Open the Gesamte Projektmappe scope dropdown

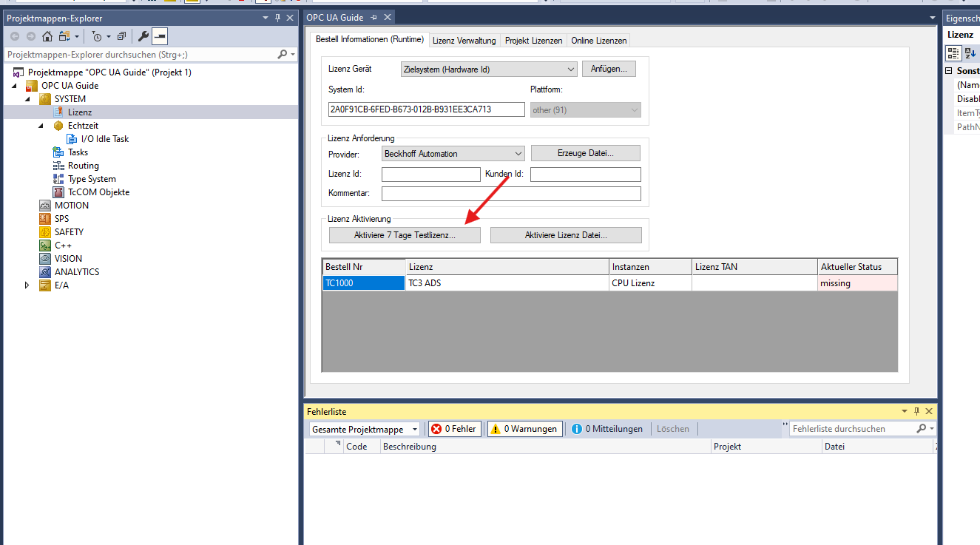365,429
